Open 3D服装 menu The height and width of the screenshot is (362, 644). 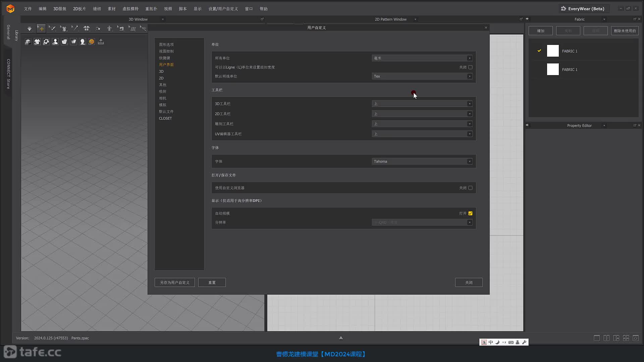pyautogui.click(x=60, y=9)
